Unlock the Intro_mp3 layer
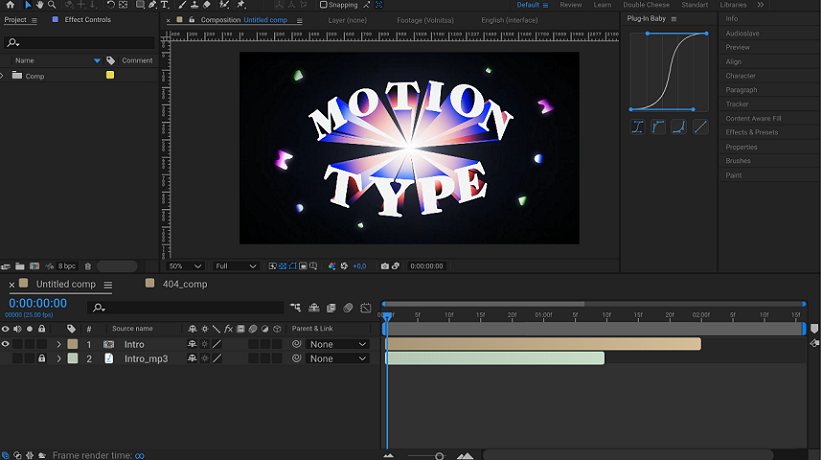Screen dimensions: 822x460 coord(41,358)
